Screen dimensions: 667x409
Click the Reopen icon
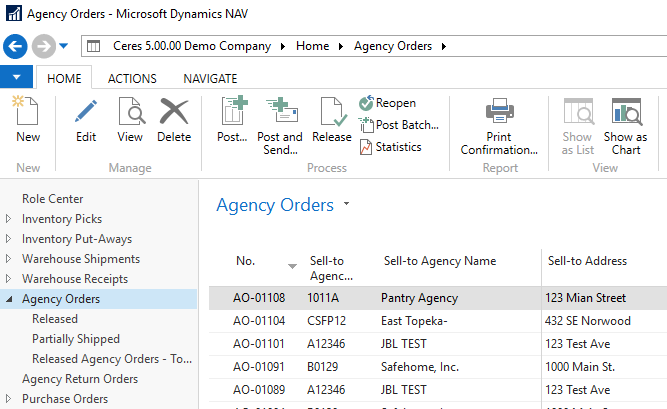click(366, 103)
